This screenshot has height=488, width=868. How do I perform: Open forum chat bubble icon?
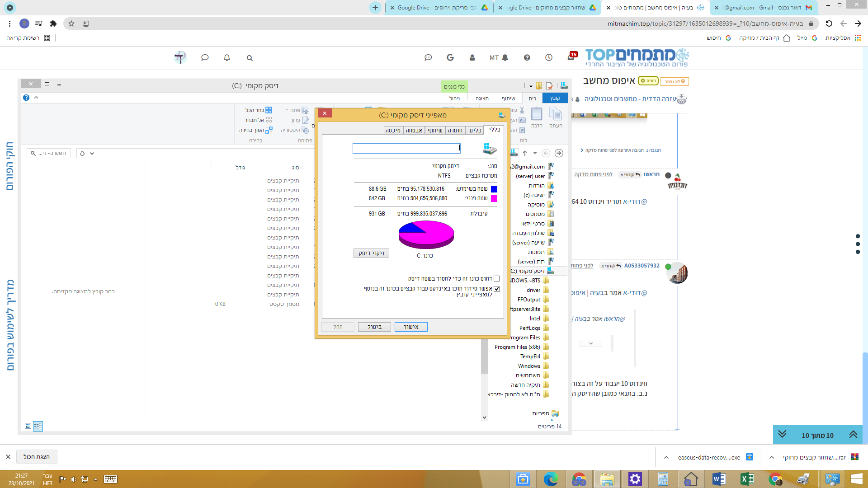pos(205,58)
